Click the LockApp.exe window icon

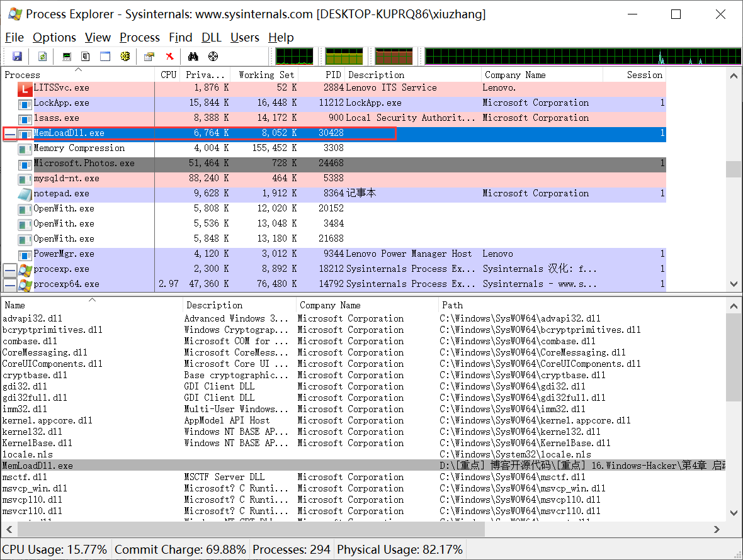25,104
